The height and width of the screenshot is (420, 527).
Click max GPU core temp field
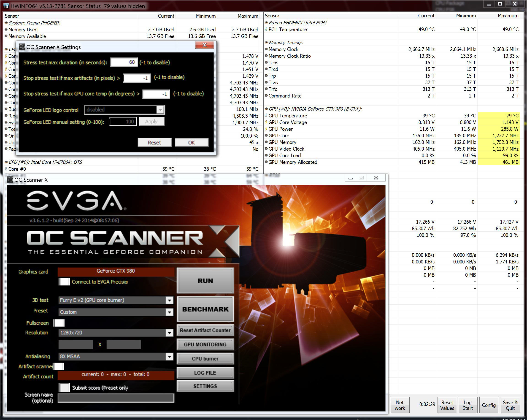point(156,94)
